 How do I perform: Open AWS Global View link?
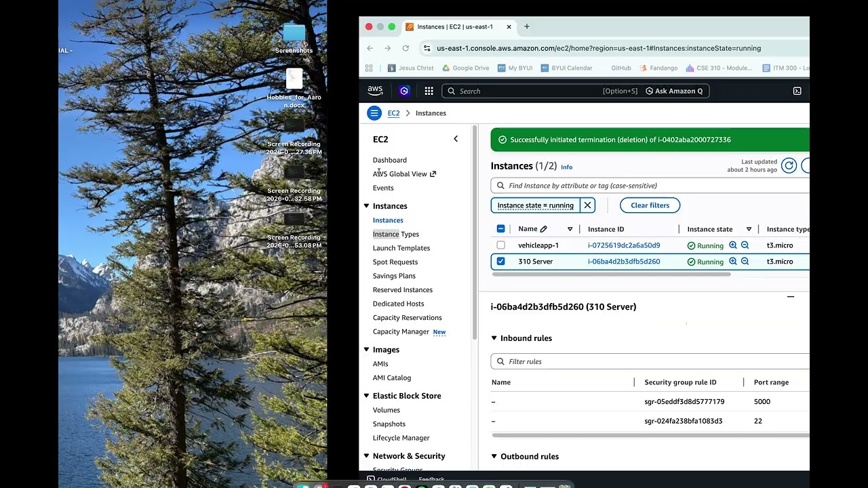(x=404, y=174)
